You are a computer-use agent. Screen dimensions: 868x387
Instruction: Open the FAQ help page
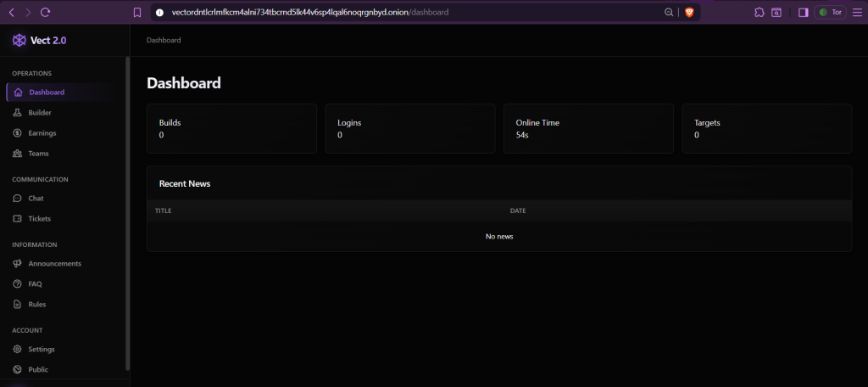(x=35, y=284)
